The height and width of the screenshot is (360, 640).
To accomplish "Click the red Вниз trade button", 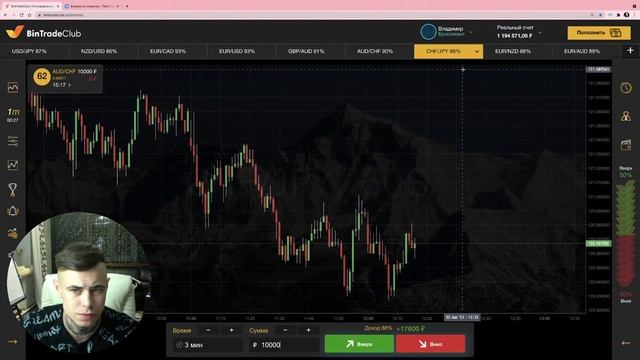I will pos(430,344).
